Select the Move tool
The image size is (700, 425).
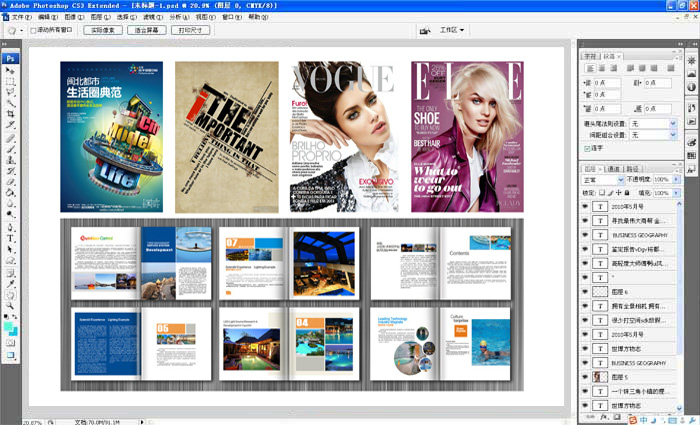pyautogui.click(x=11, y=70)
